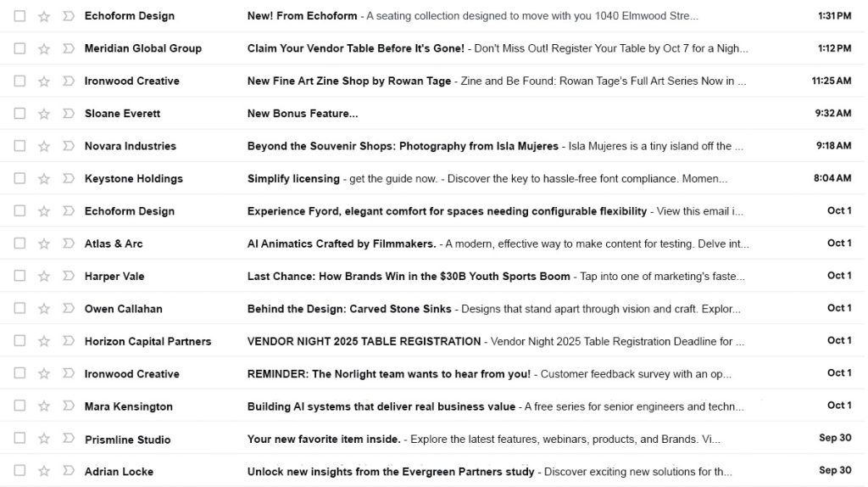Select the Harper Vale email checkbox
The height and width of the screenshot is (487, 868).
(x=19, y=277)
